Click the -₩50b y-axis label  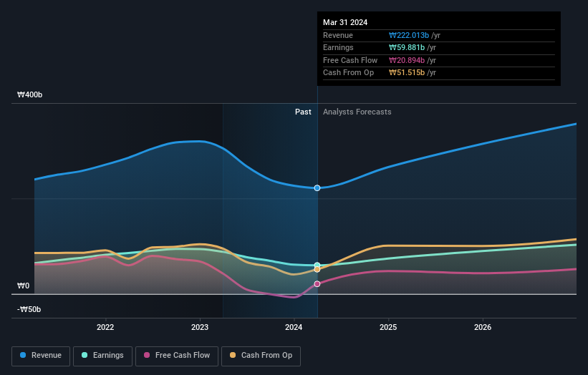point(29,309)
